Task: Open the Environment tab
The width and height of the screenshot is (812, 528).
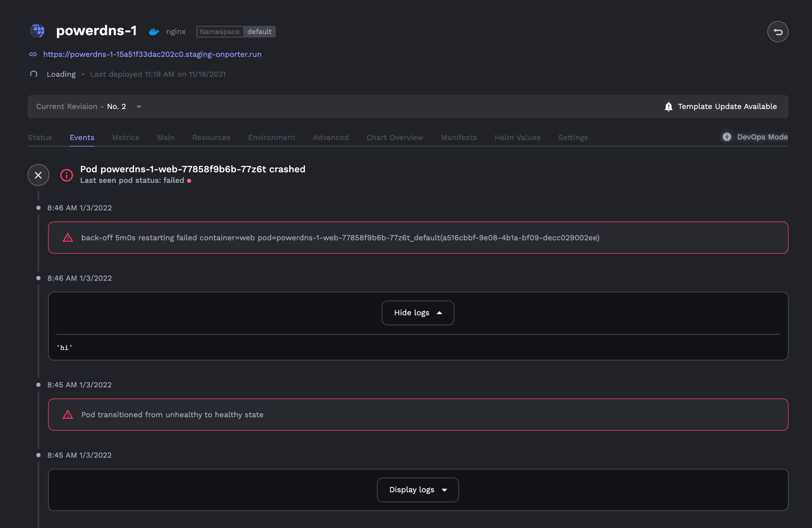Action: point(272,137)
